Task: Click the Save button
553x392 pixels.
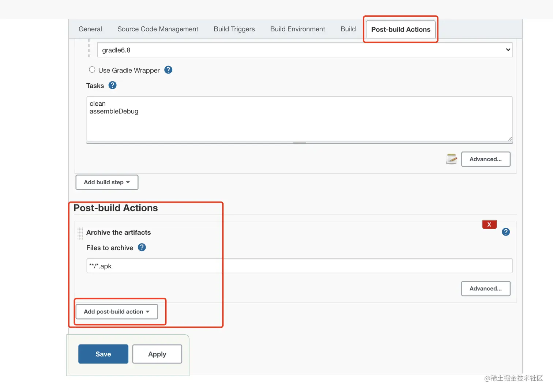Action: pos(103,354)
